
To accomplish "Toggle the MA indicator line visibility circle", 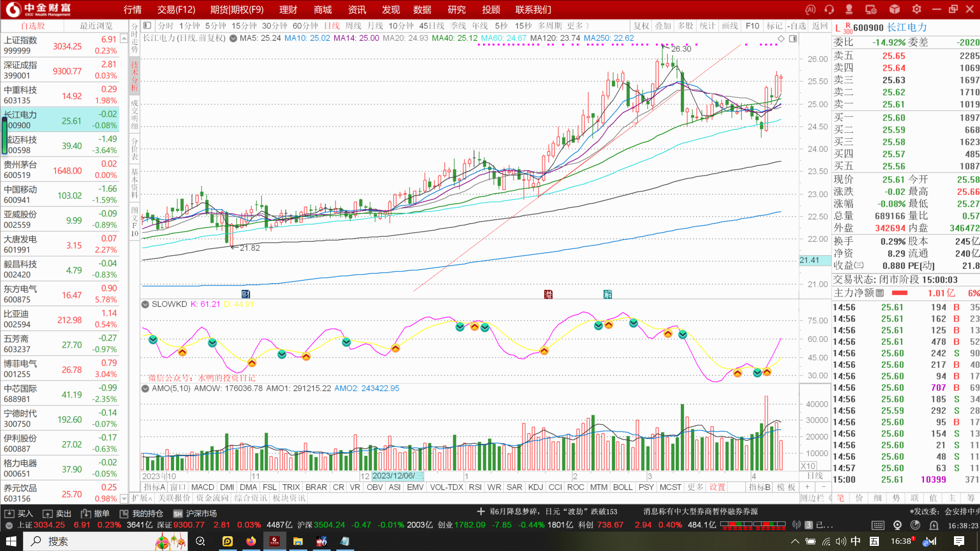I will point(233,38).
